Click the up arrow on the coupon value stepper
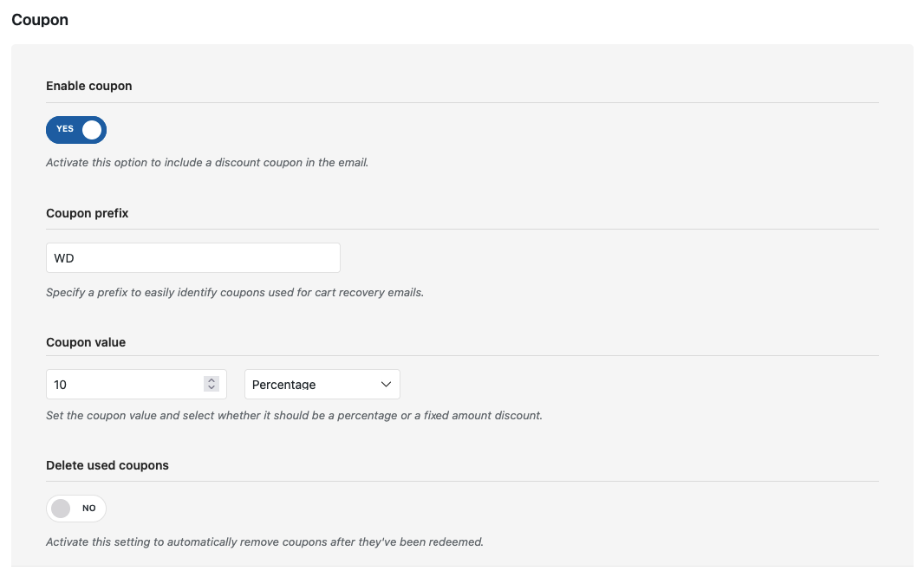Viewport: 924px width, 577px height. (x=211, y=380)
